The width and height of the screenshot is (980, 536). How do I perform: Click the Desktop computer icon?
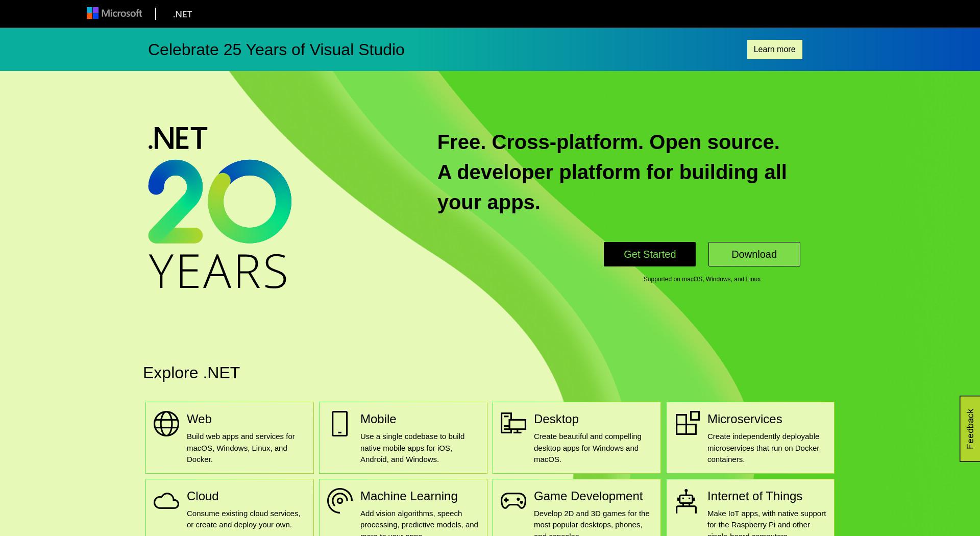pos(513,423)
